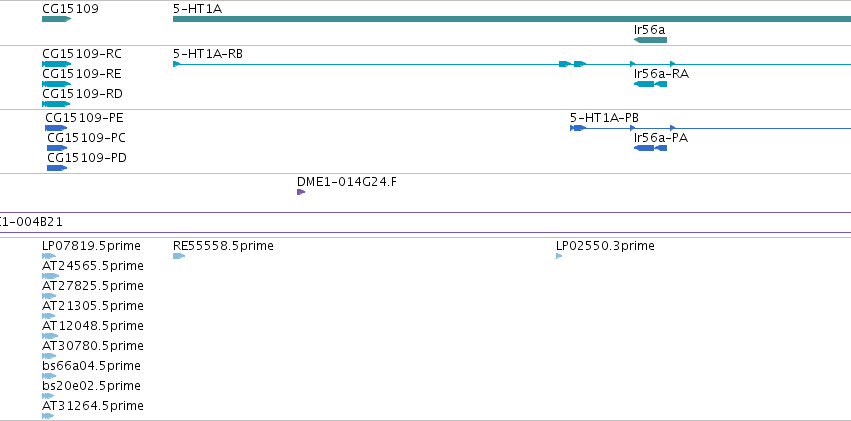Click the AT27825.5prime label
The height and width of the screenshot is (421, 851).
(x=93, y=286)
